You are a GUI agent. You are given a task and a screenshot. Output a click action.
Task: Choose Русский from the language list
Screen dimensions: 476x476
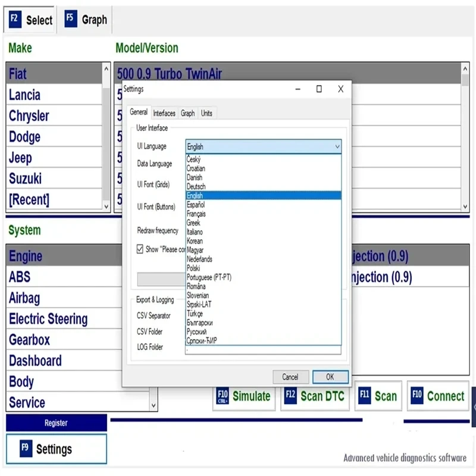tap(263, 331)
